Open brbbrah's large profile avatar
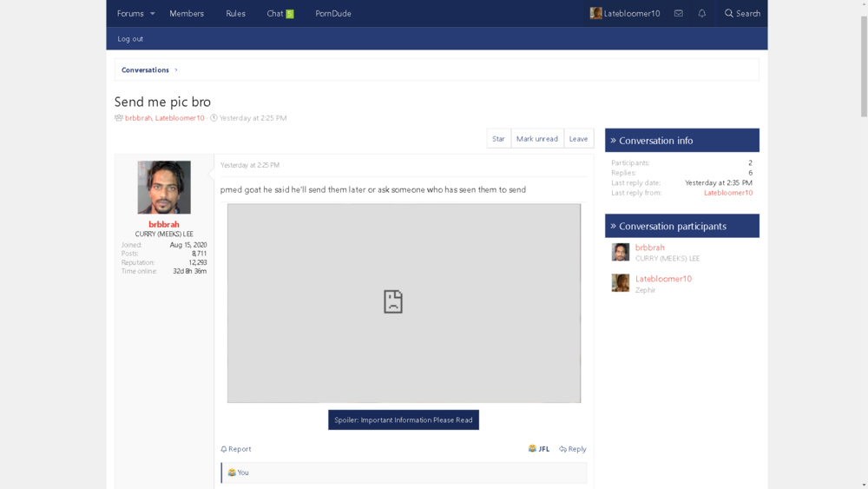The width and height of the screenshot is (868, 489). (164, 188)
